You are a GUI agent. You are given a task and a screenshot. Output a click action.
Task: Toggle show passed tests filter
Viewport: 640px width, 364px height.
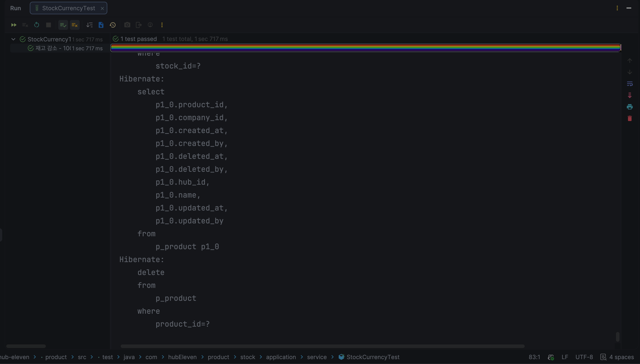click(63, 25)
